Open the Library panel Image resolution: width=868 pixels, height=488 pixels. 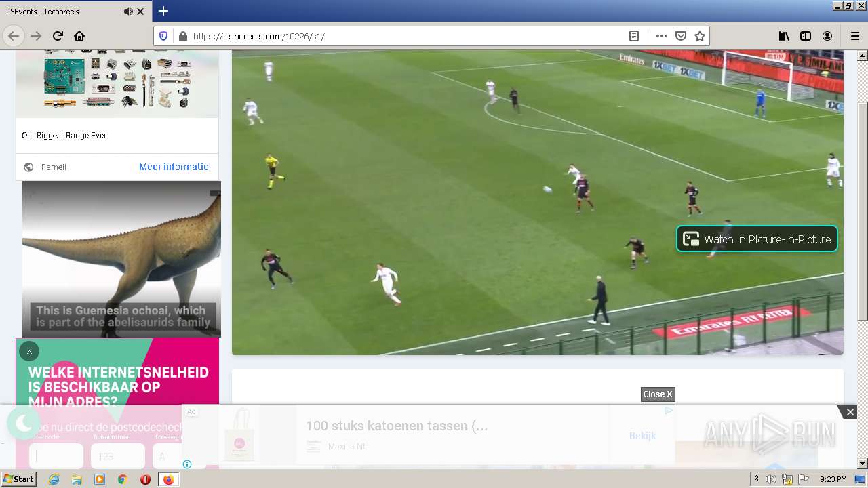tap(784, 36)
